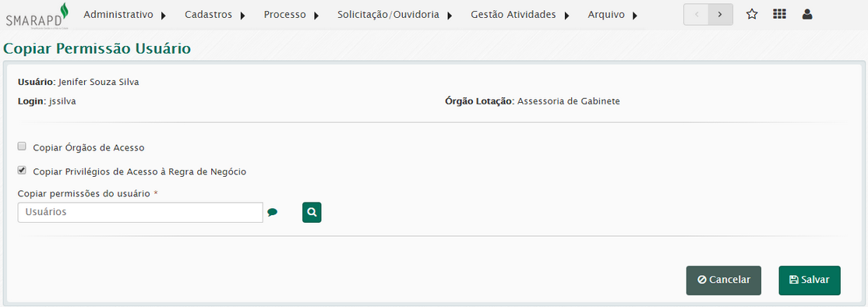Go back with left chevron button

click(x=697, y=14)
